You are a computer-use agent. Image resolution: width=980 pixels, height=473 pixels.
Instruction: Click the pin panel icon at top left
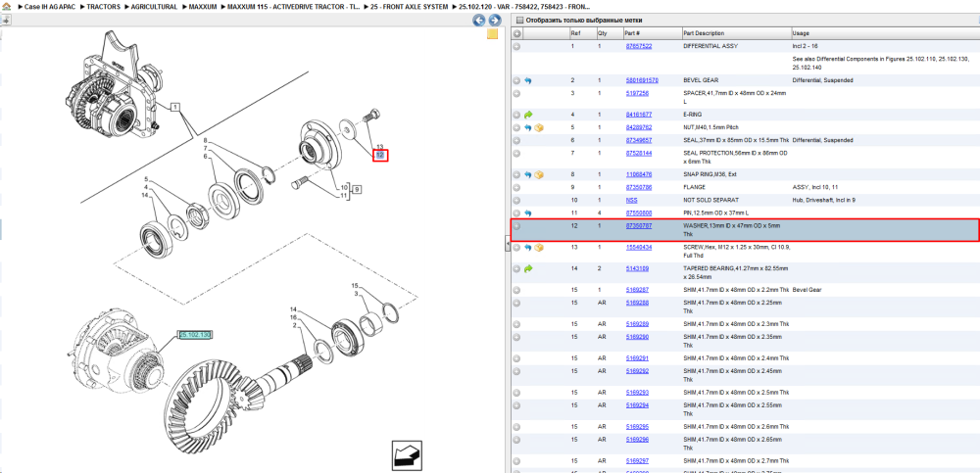(x=5, y=20)
